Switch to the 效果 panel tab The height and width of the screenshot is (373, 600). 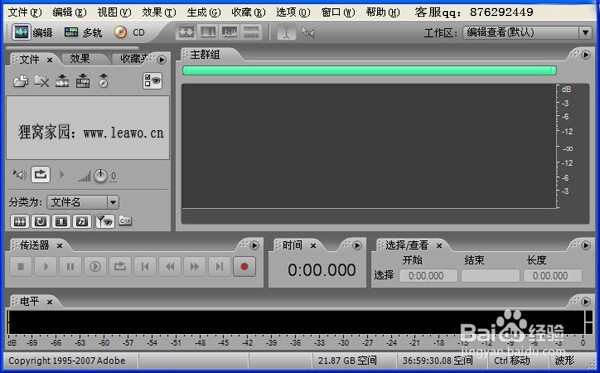(x=80, y=59)
